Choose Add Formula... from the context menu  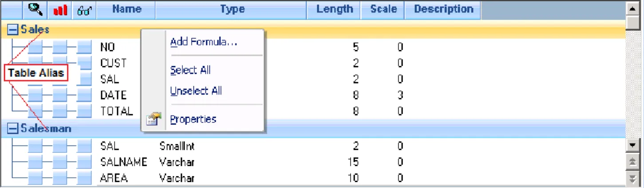coord(204,42)
